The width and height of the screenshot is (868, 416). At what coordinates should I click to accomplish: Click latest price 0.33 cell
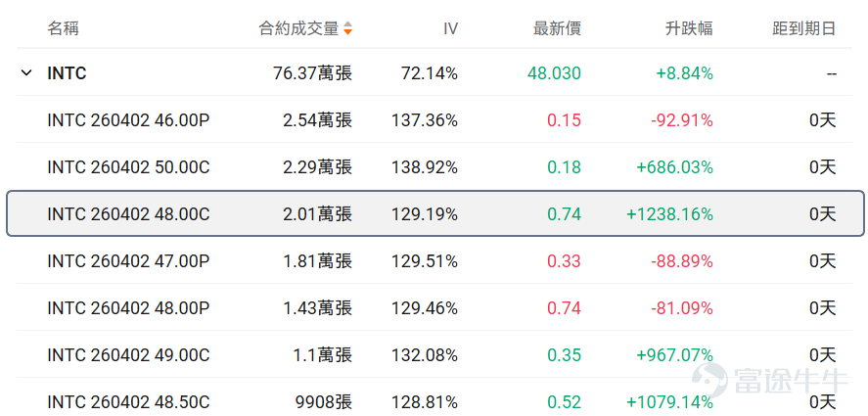[564, 261]
